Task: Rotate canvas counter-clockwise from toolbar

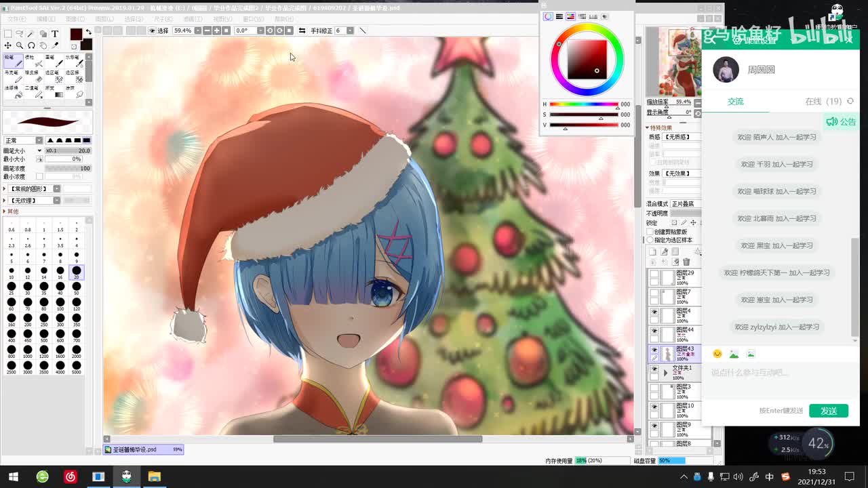Action: click(270, 30)
